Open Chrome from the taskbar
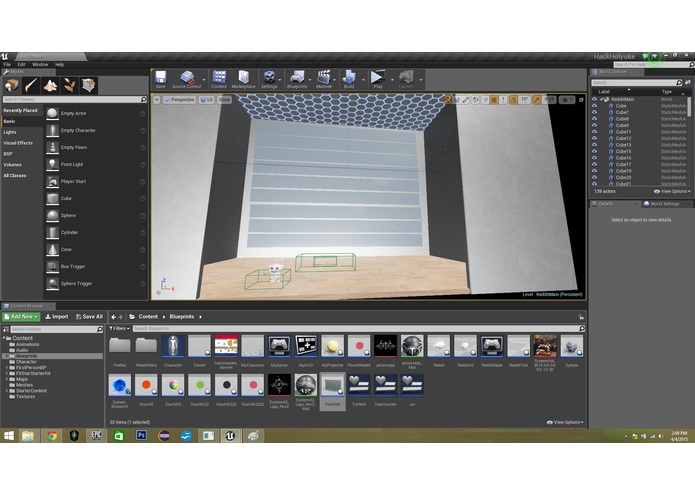Screen dimensions: 695x494 (x=51, y=436)
